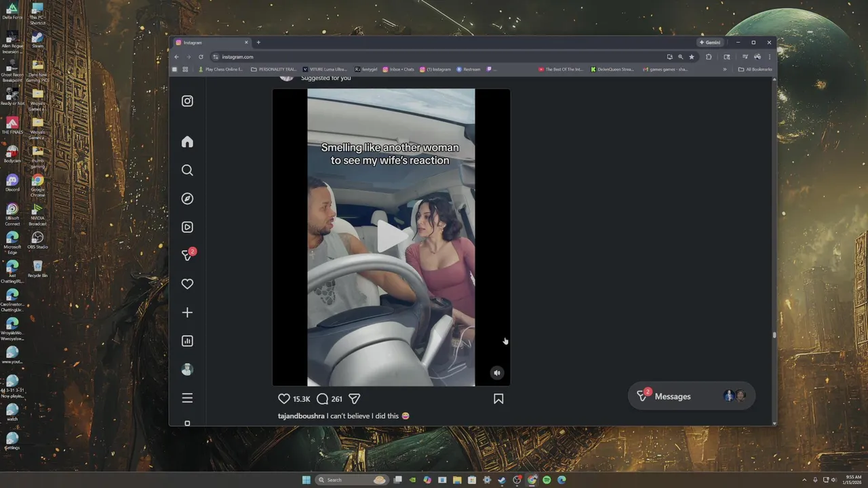Screen dimensions: 868x488
Task: Open File Explorer from the taskbar
Action: coord(457,480)
